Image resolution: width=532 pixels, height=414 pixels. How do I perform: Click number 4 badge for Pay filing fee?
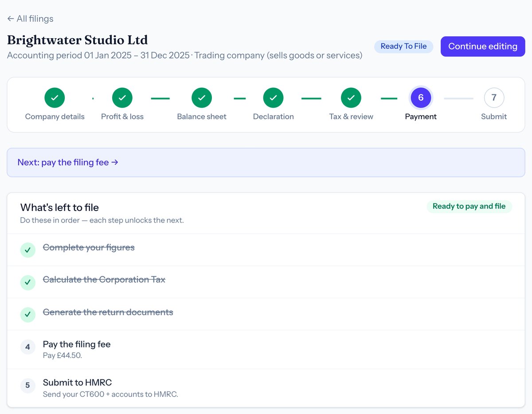28,347
